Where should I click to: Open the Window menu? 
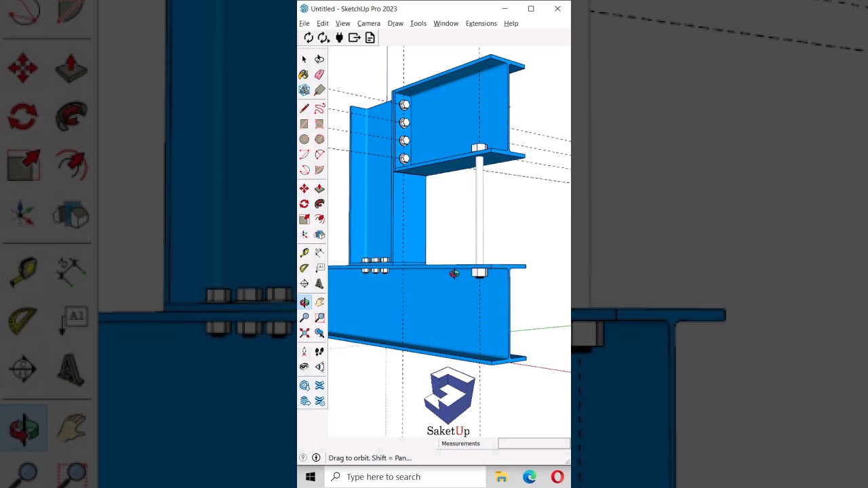446,23
